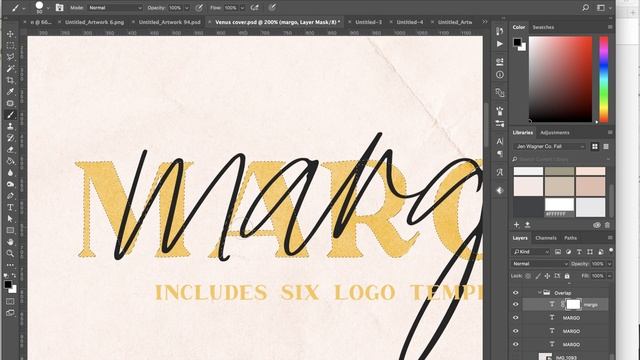Enable airbrush-style build-up
The image size is (640, 360).
[x=255, y=7]
